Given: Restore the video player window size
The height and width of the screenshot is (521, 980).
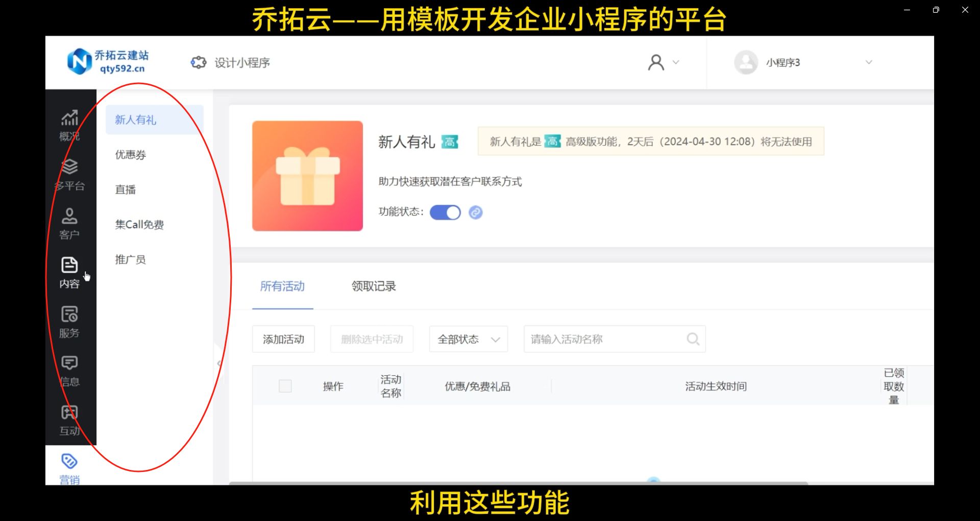Looking at the screenshot, I should [936, 10].
